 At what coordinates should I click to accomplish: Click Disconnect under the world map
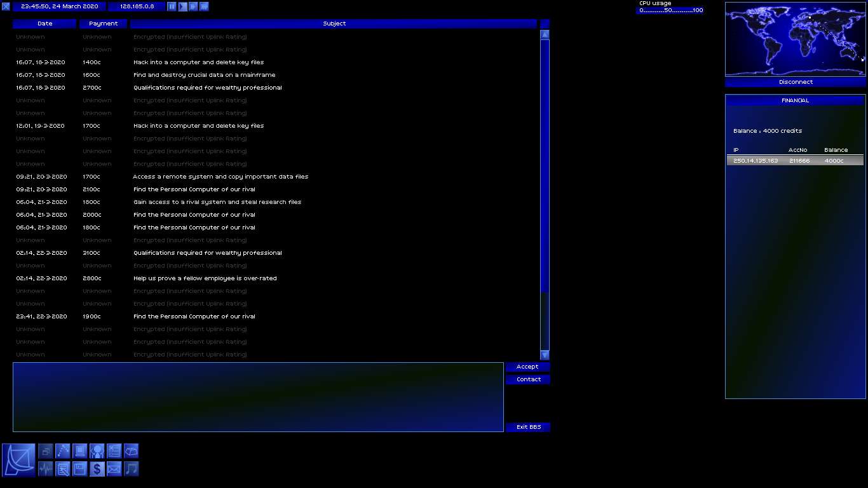click(795, 82)
